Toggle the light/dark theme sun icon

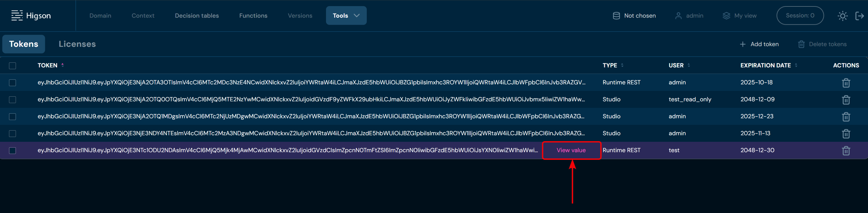coord(842,16)
